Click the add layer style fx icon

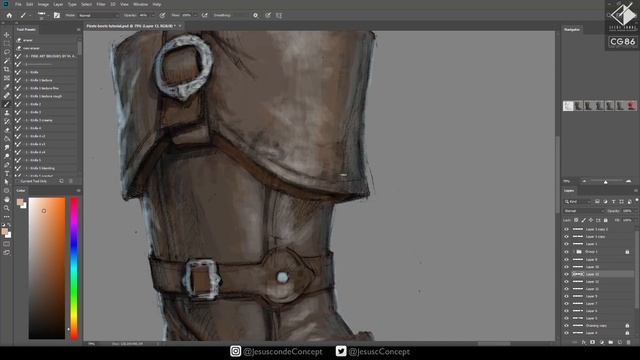pos(584,342)
